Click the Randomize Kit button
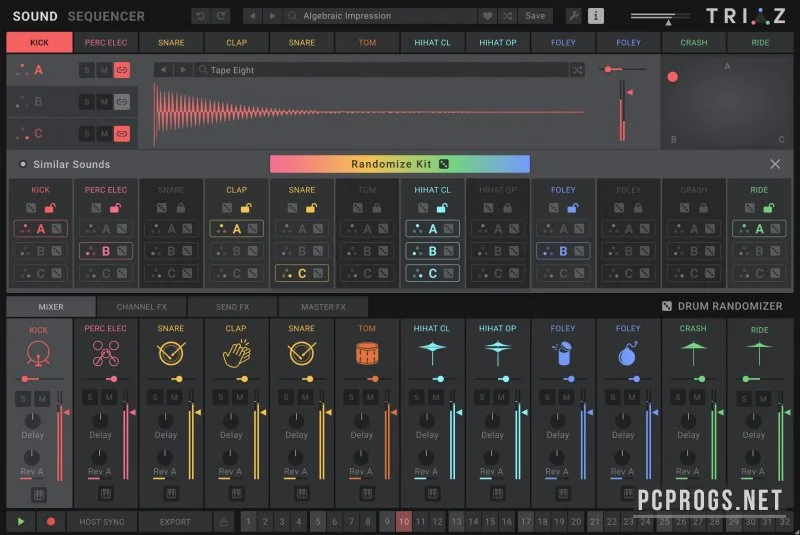This screenshot has width=800, height=535. pyautogui.click(x=399, y=164)
